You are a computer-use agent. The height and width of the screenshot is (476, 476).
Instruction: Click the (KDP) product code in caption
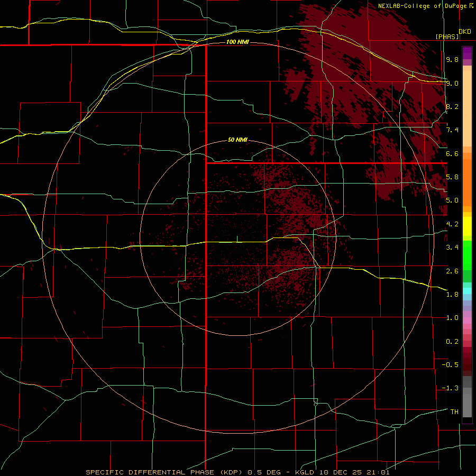pos(231,472)
